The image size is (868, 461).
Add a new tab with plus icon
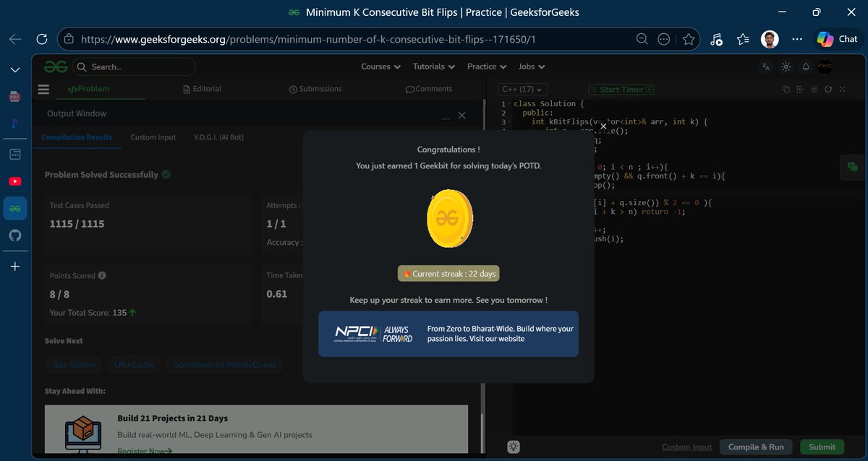coord(15,267)
